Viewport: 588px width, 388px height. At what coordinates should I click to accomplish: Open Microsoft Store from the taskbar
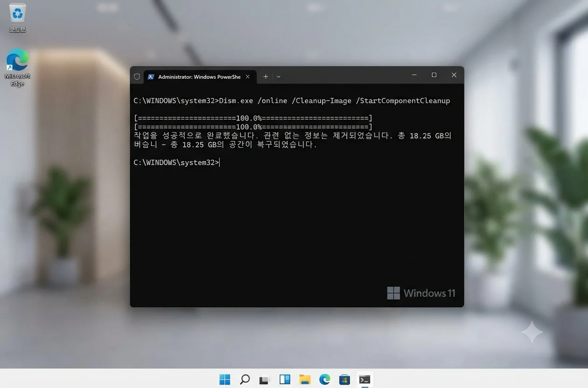coord(345,379)
